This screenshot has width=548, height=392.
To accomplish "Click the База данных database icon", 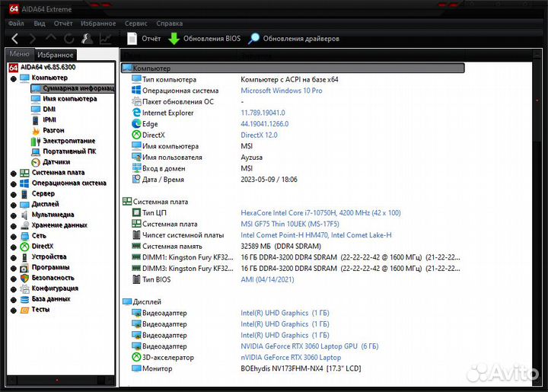I will pyautogui.click(x=24, y=299).
